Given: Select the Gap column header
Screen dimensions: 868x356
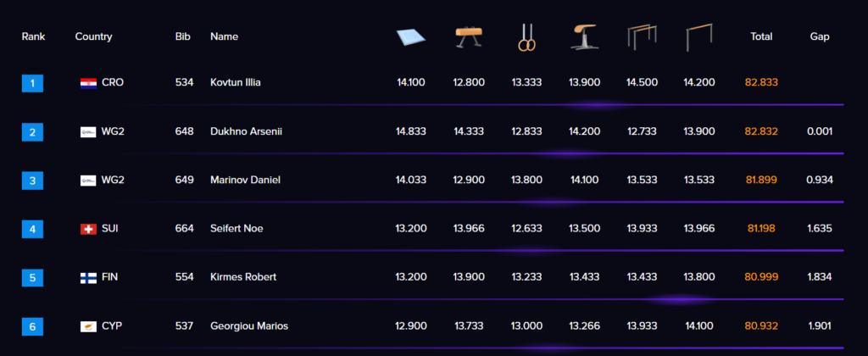Looking at the screenshot, I should [820, 36].
